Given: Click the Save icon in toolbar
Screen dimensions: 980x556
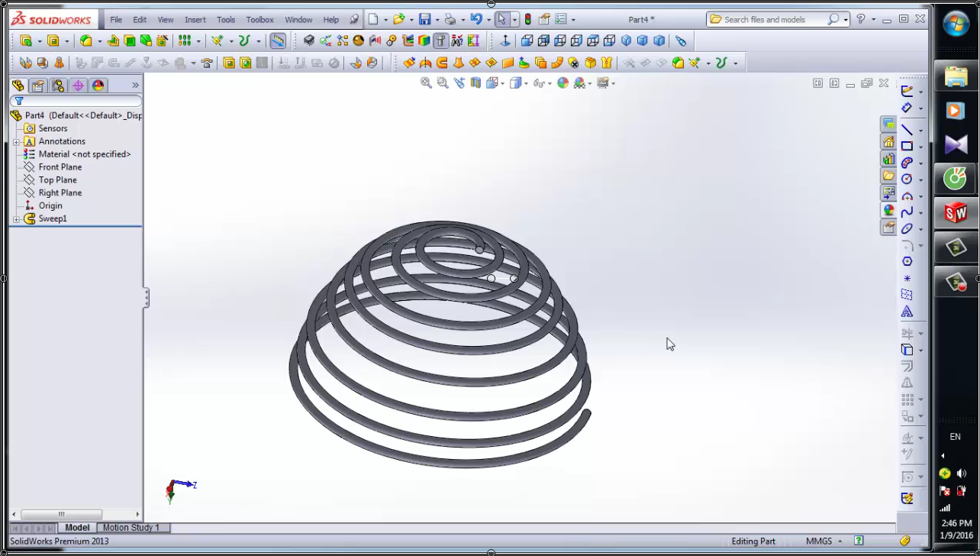Looking at the screenshot, I should click(425, 19).
